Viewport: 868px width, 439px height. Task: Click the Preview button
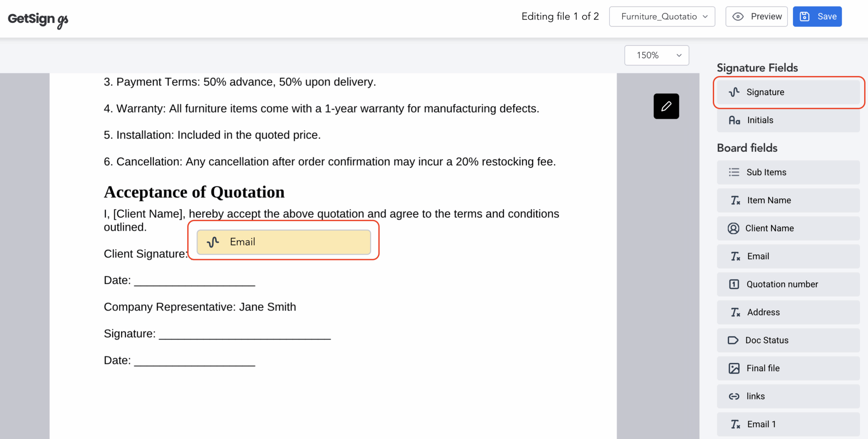(x=756, y=16)
